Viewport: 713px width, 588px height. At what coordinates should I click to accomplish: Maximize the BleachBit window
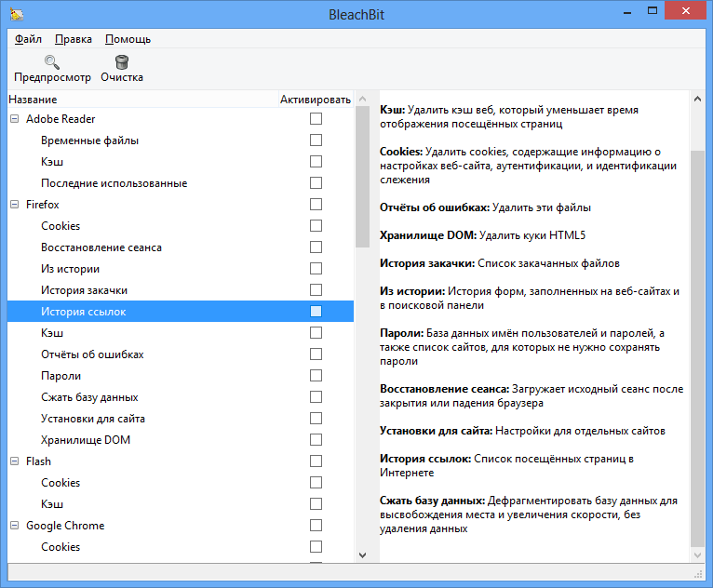point(652,11)
